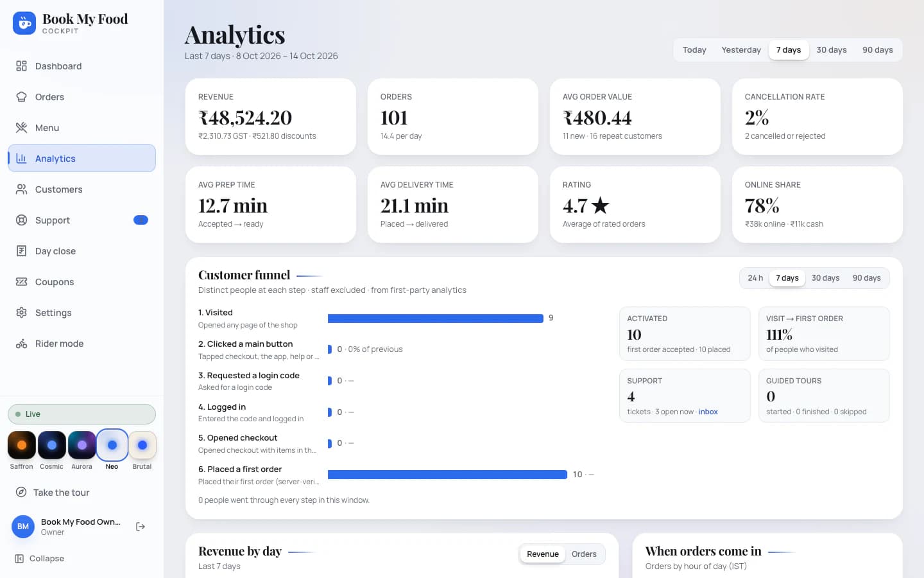This screenshot has width=924, height=578.
Task: Click the Customers people icon
Action: 21,189
